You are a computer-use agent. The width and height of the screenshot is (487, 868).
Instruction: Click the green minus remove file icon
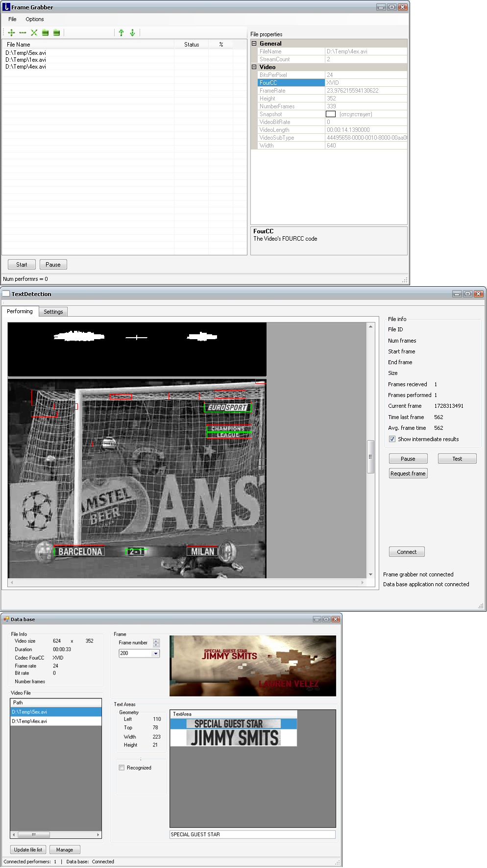tap(23, 33)
